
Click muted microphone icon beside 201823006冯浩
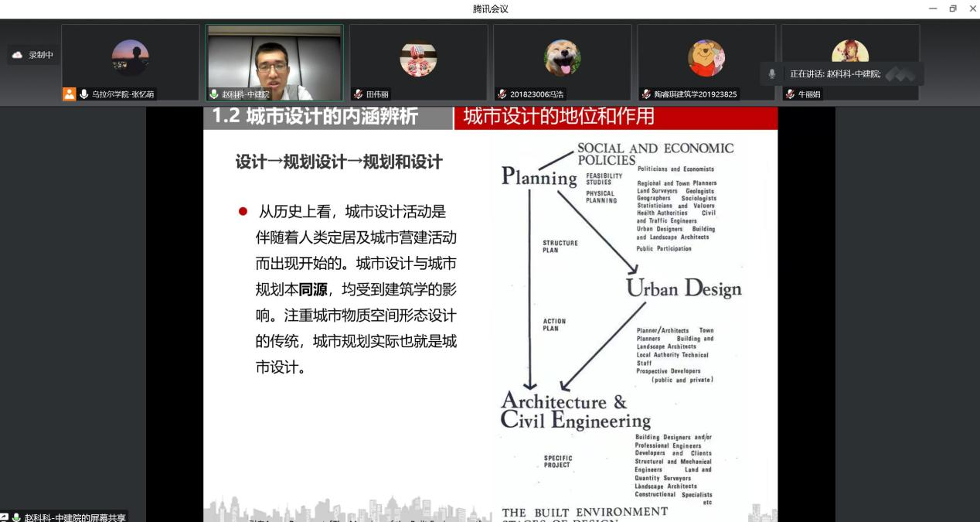tap(502, 94)
